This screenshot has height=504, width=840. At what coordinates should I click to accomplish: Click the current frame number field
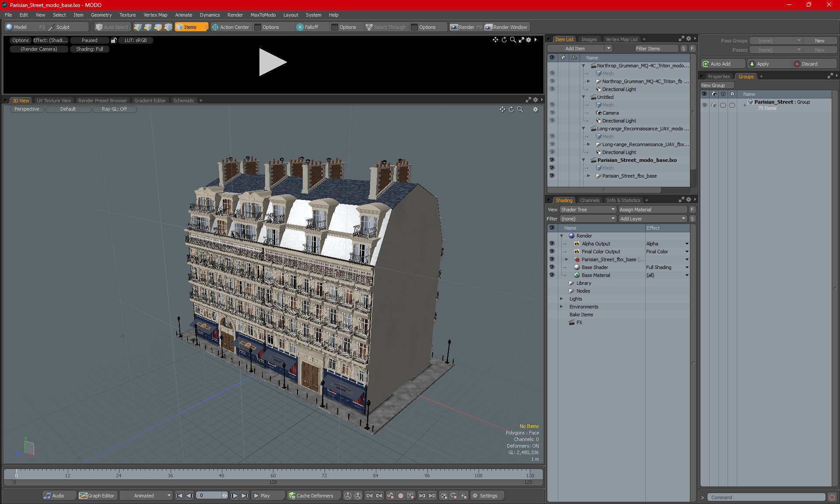tap(209, 496)
